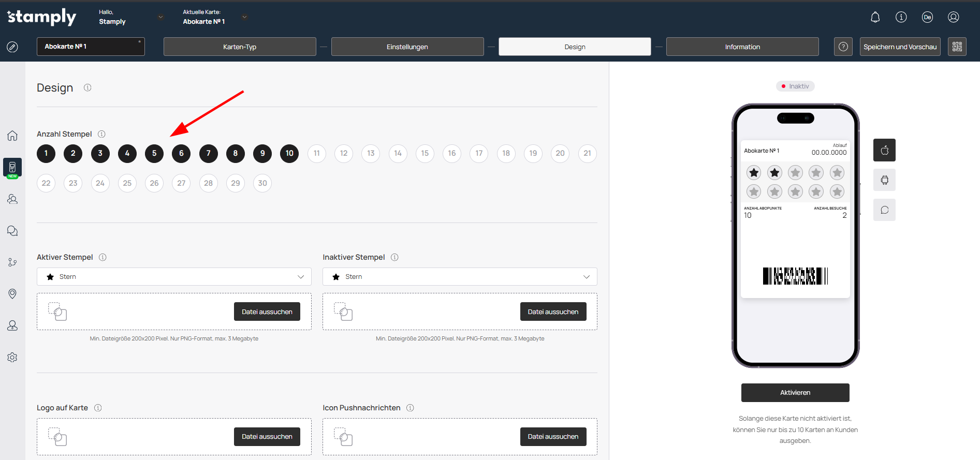Click the user account icon
Viewport: 980px width, 460px height.
[x=953, y=17]
